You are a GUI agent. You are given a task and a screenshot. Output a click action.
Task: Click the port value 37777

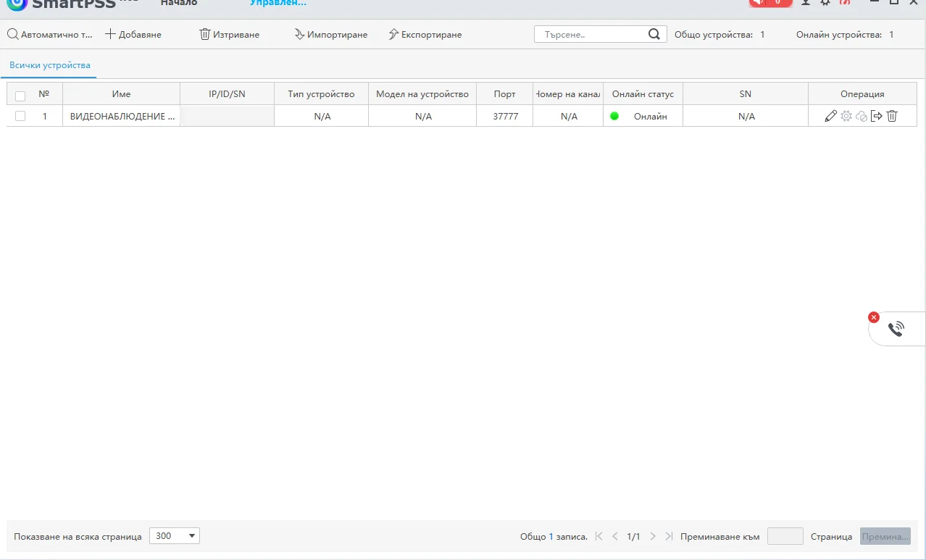coord(506,116)
